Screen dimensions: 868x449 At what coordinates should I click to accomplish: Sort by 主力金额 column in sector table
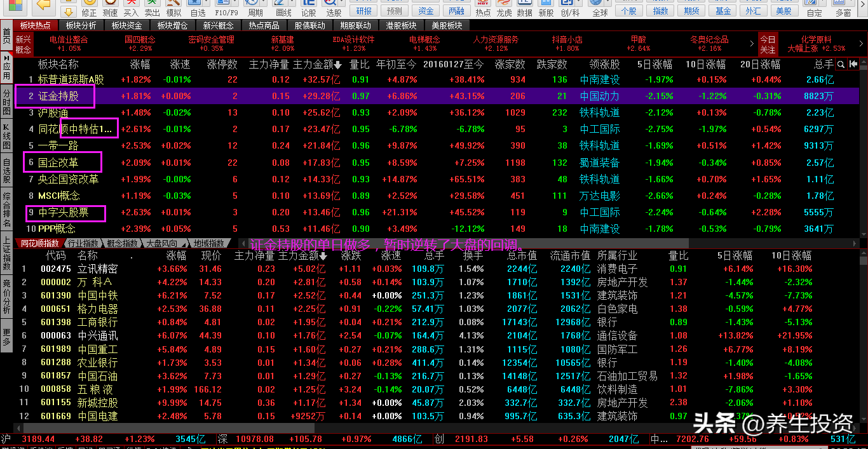pyautogui.click(x=317, y=64)
